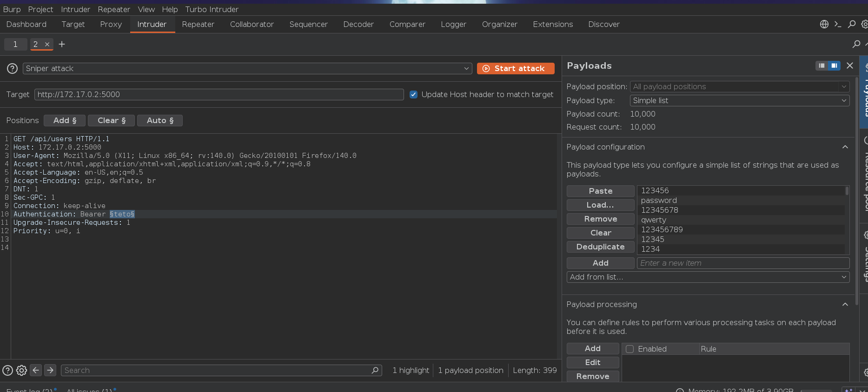868x392 pixels.
Task: Collapse the Payload processing section
Action: pyautogui.click(x=845, y=304)
